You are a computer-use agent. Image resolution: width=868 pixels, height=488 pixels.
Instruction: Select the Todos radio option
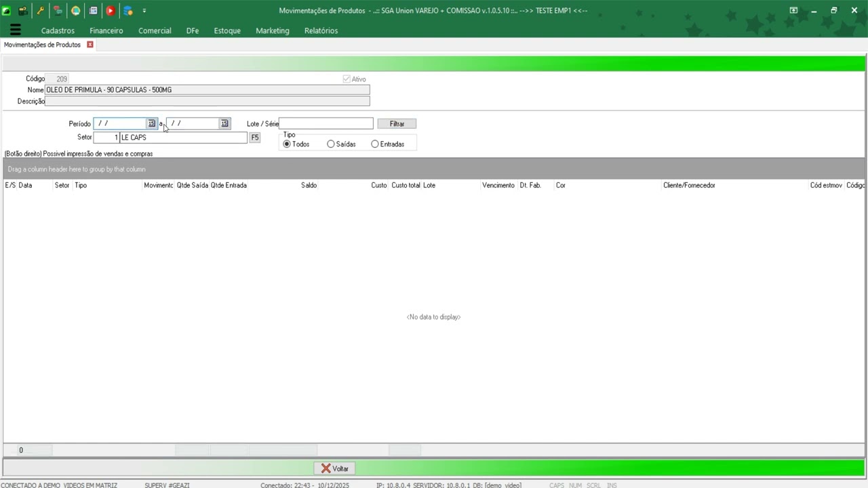pyautogui.click(x=296, y=144)
